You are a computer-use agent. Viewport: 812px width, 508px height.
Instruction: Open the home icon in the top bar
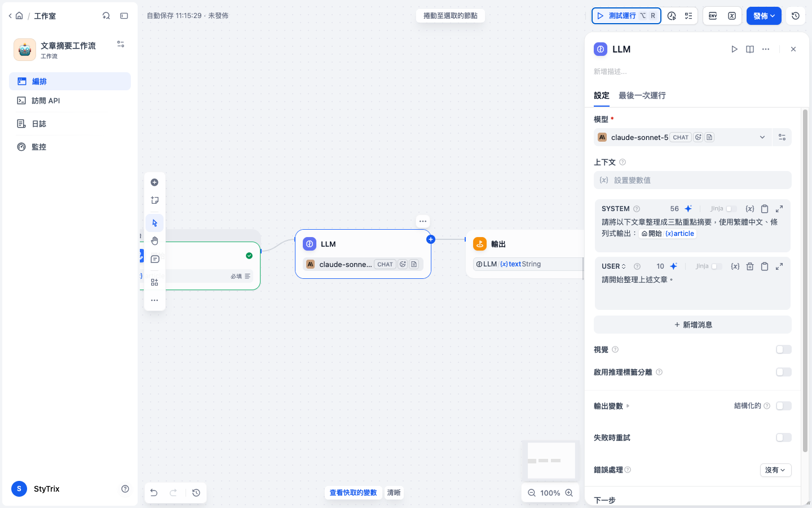click(x=19, y=16)
